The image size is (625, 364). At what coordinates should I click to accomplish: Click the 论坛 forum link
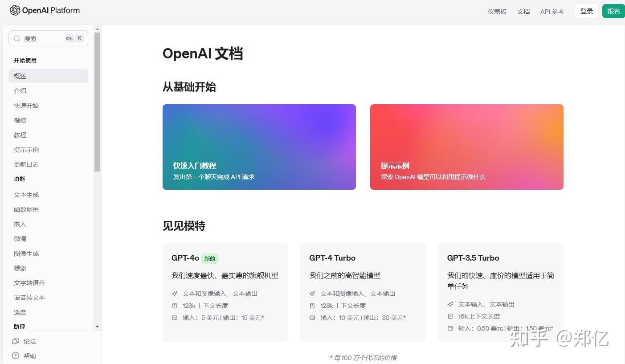pyautogui.click(x=25, y=341)
